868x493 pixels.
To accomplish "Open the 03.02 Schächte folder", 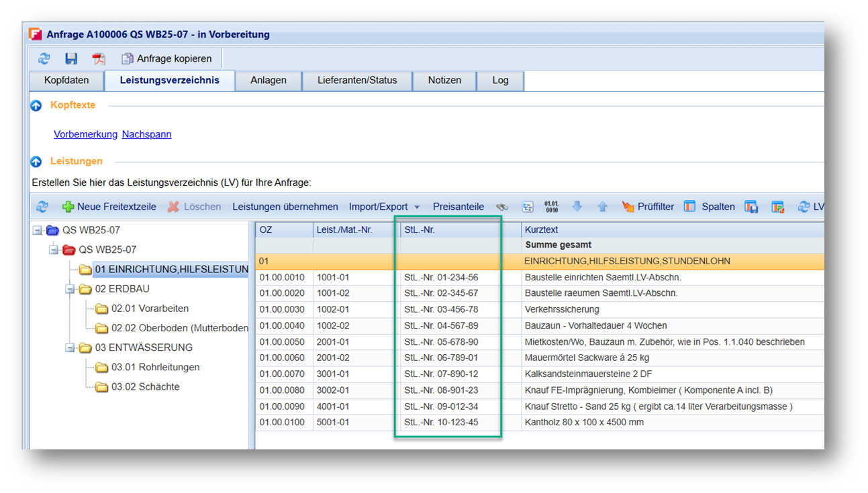I will [x=138, y=387].
